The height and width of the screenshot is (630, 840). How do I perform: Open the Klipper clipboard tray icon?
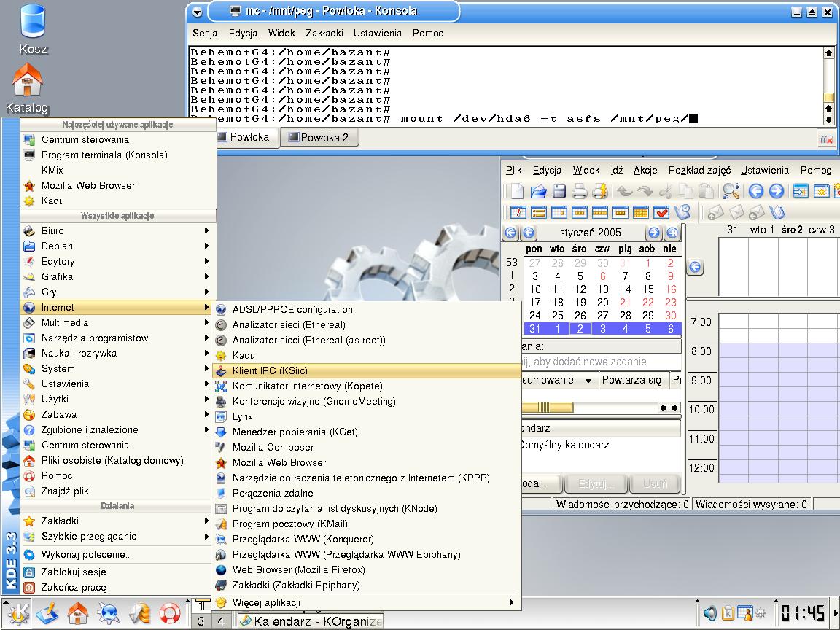click(x=728, y=612)
